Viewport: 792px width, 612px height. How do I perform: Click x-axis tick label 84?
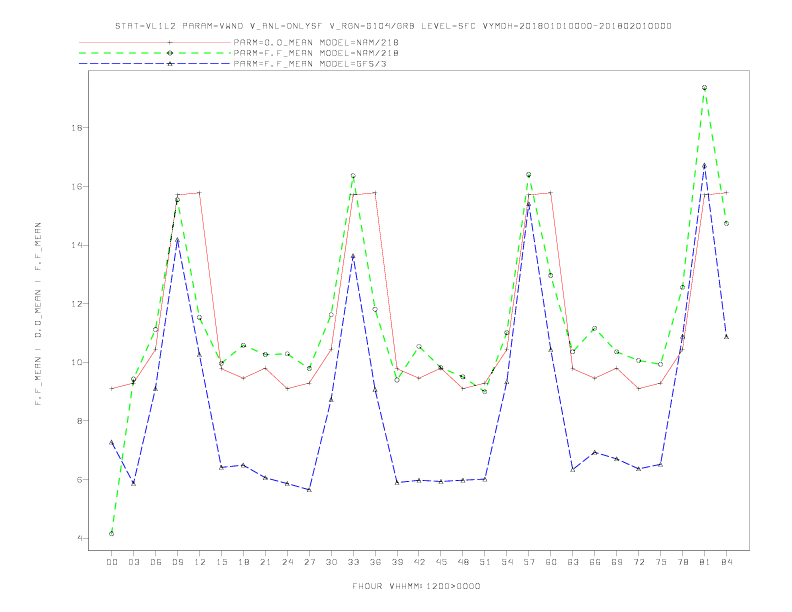point(726,562)
